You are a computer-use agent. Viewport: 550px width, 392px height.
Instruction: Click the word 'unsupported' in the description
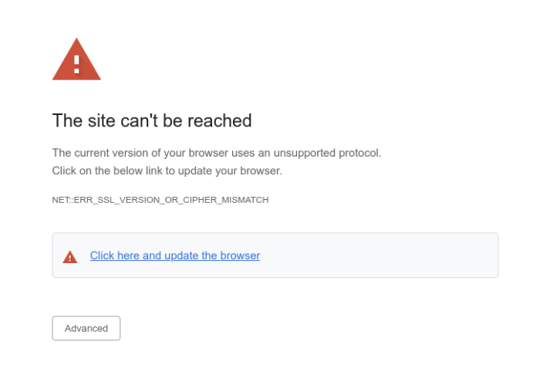pos(305,154)
